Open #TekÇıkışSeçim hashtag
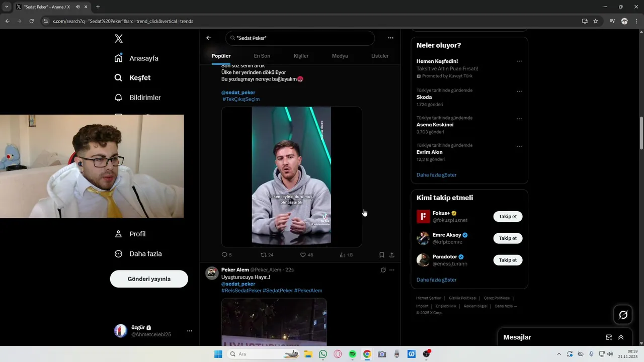Viewport: 644px width, 362px height. click(x=241, y=99)
